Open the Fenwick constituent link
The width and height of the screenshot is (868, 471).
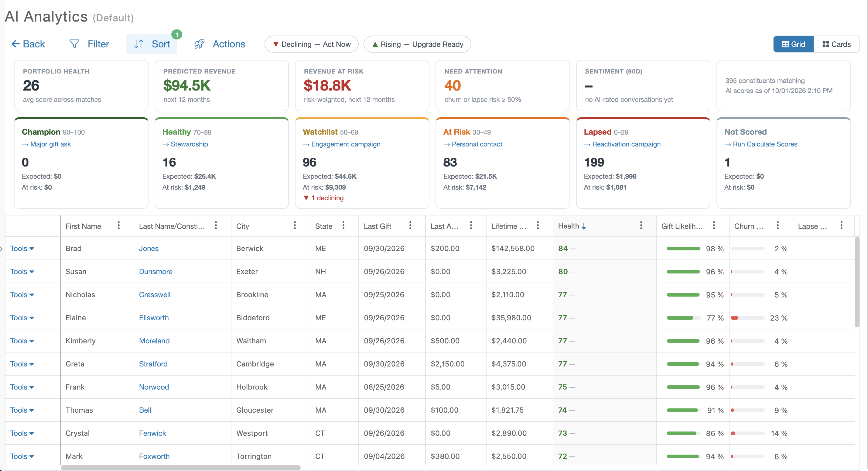152,433
